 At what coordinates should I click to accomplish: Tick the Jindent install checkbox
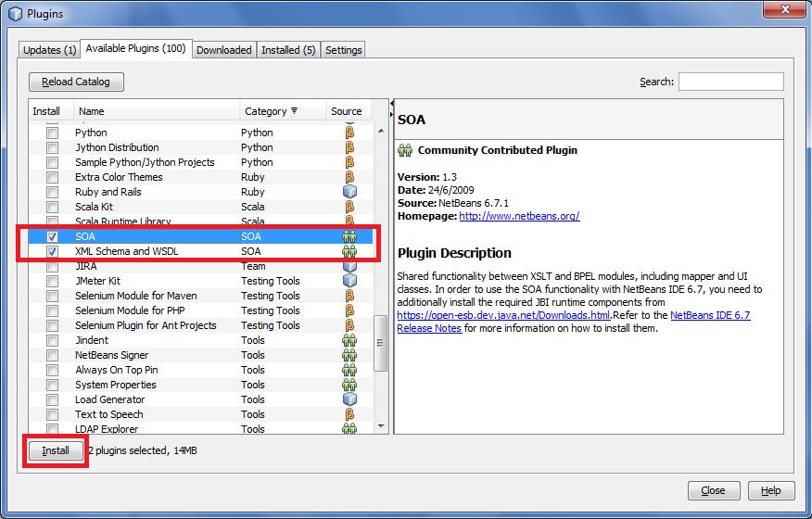52,341
